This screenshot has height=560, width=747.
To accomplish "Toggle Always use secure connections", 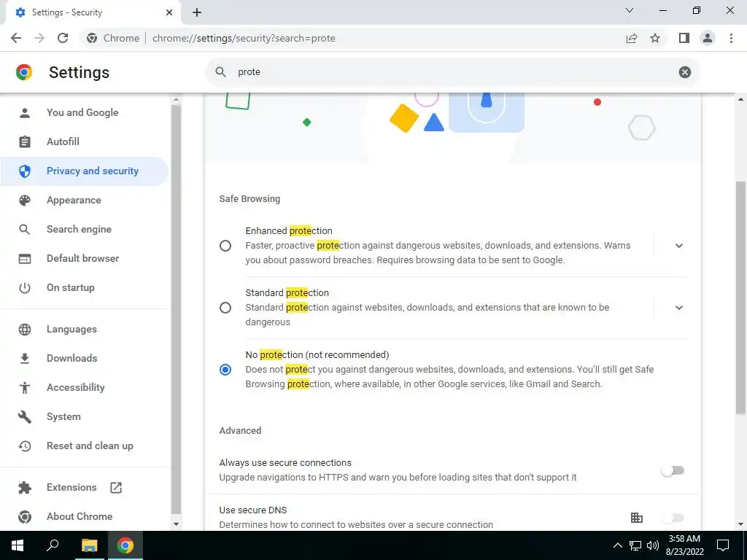I will pyautogui.click(x=672, y=470).
